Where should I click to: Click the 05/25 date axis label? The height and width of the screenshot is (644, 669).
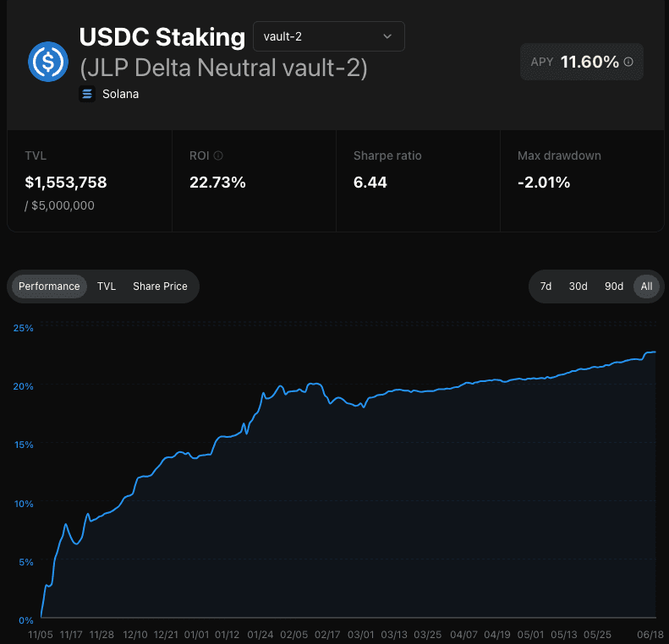[597, 635]
